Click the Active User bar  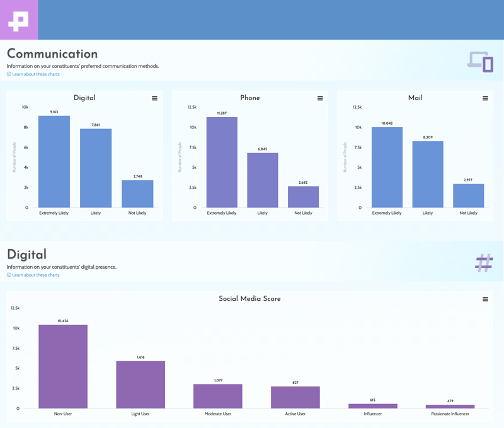295,398
